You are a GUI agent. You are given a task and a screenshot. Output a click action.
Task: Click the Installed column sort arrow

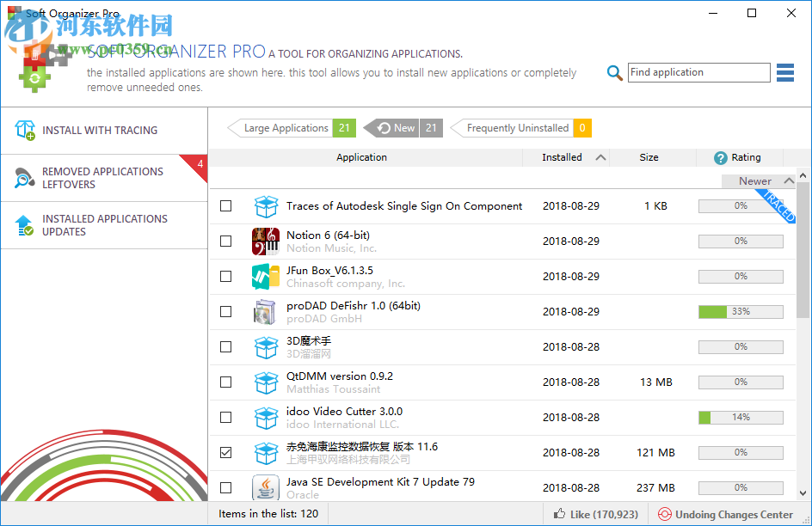point(602,157)
